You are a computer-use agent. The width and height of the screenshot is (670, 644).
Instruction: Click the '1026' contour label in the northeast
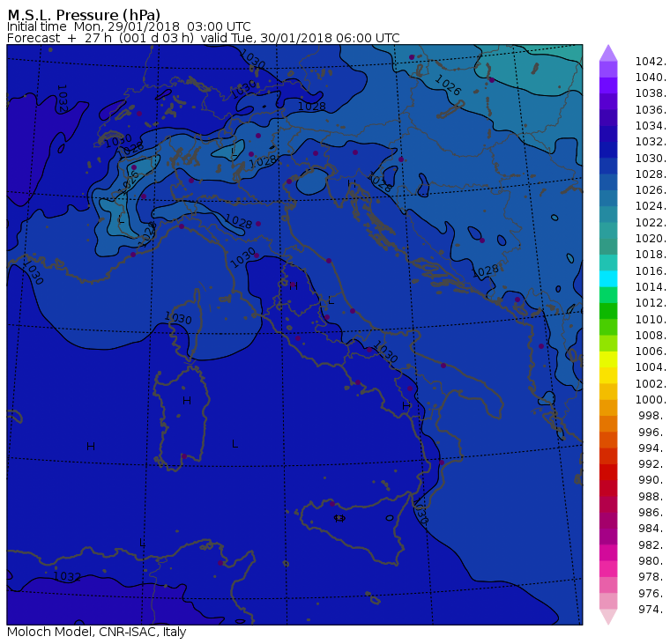(448, 85)
